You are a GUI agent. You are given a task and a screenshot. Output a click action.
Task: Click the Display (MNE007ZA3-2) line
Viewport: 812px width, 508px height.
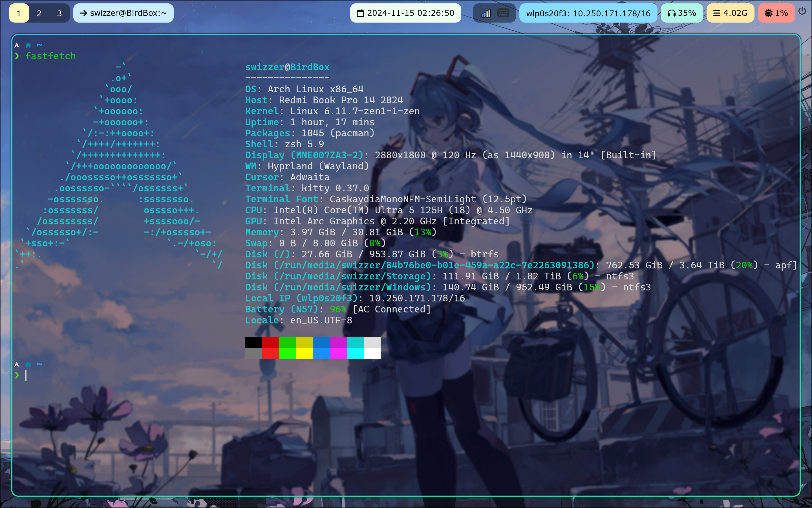point(451,155)
